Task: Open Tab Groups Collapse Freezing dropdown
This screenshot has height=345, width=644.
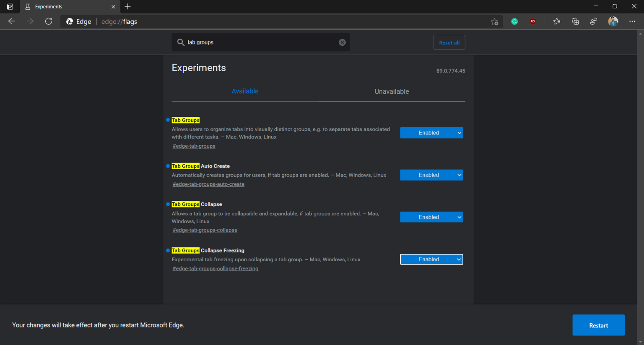Action: pyautogui.click(x=431, y=260)
